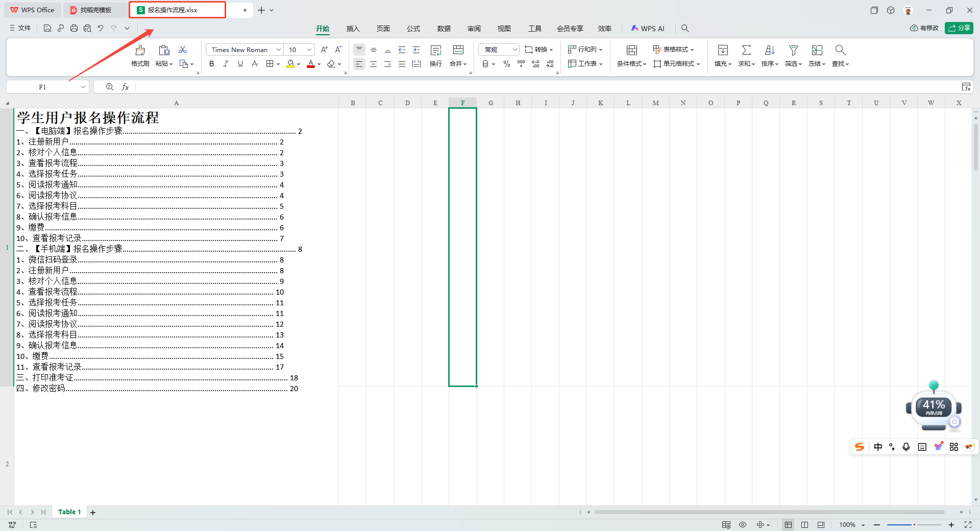Click the increase indent icon
The width and height of the screenshot is (980, 531).
tap(416, 50)
